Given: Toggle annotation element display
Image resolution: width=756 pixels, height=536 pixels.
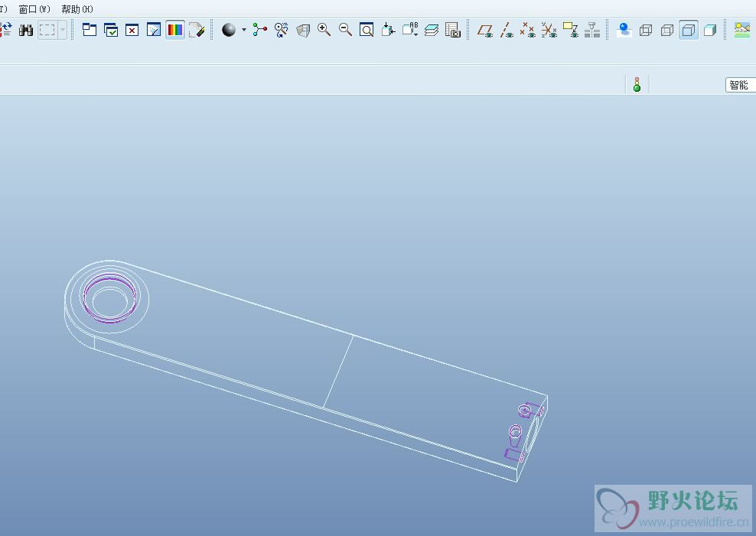Looking at the screenshot, I should coord(571,31).
